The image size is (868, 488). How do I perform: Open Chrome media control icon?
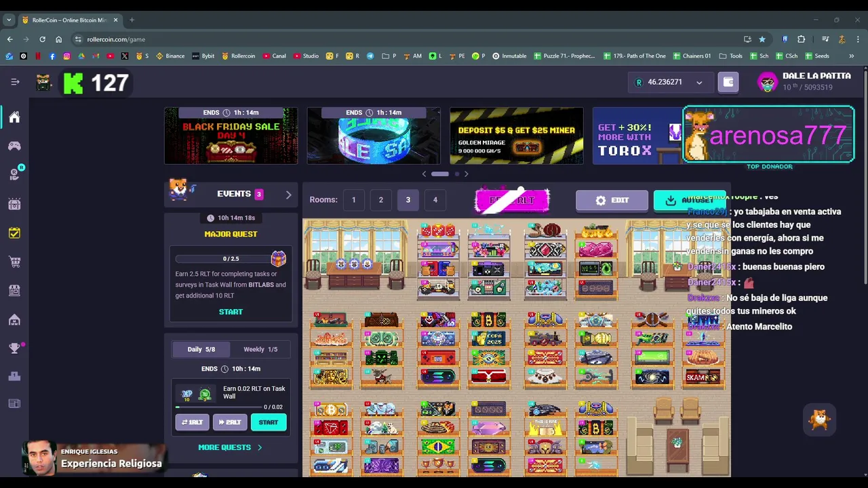click(825, 39)
